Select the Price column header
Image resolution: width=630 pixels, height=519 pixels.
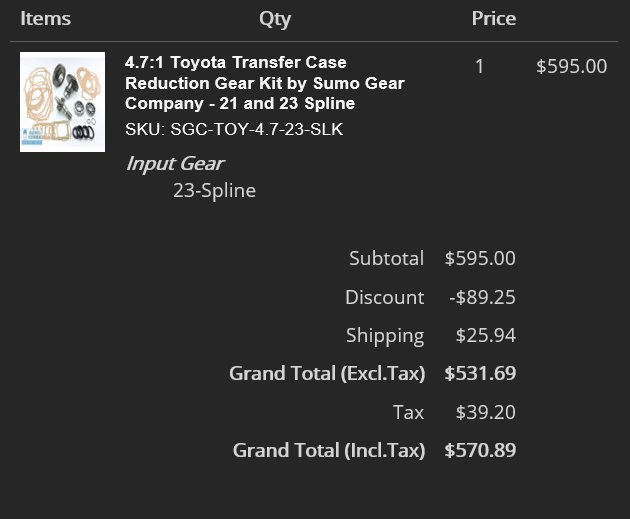coord(494,18)
